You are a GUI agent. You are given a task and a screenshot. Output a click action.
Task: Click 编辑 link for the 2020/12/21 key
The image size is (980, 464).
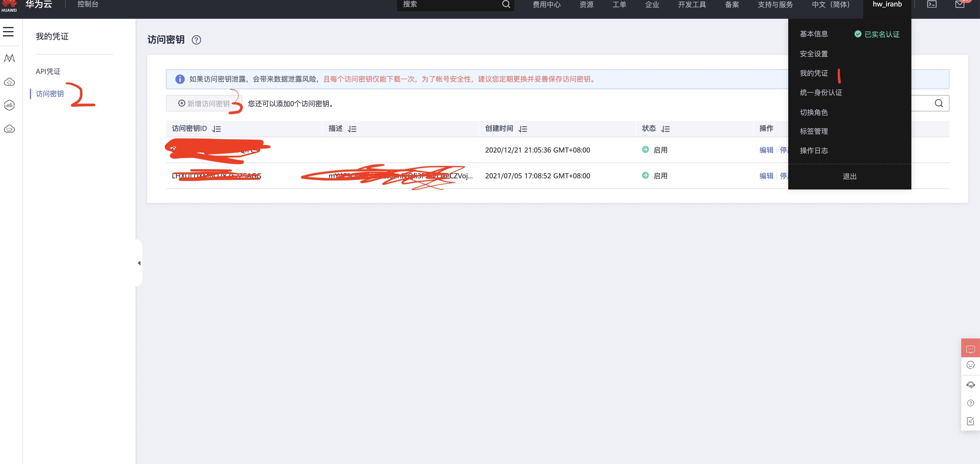click(x=766, y=150)
